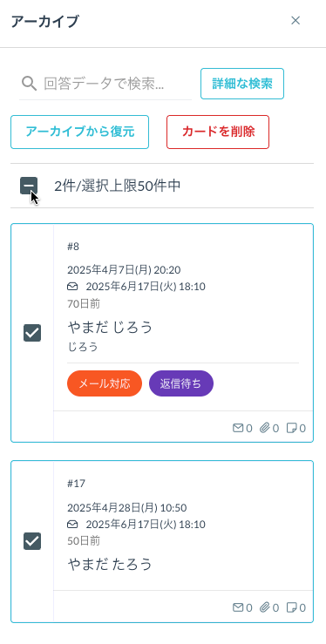Click the search magnifier icon
Image resolution: width=326 pixels, height=644 pixels.
[29, 84]
